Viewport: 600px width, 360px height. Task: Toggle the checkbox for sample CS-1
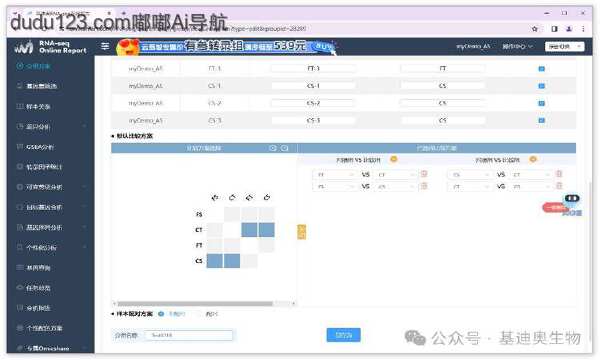click(541, 86)
